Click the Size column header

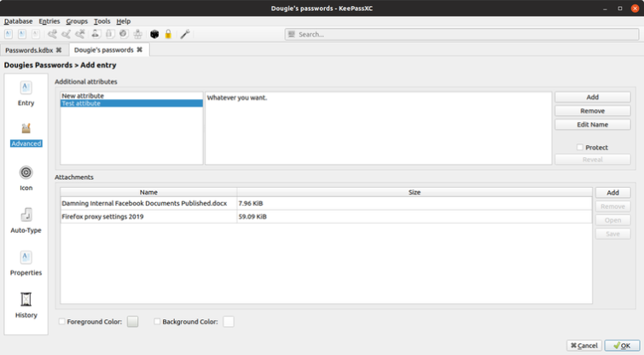pyautogui.click(x=415, y=192)
